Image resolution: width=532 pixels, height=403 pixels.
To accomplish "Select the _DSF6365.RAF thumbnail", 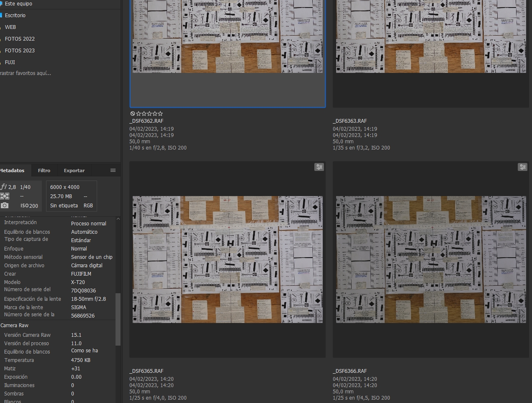I will pyautogui.click(x=228, y=259).
